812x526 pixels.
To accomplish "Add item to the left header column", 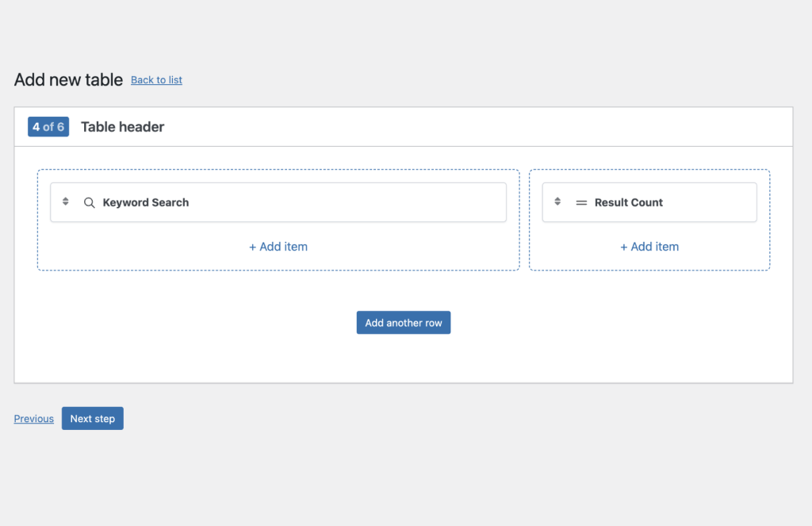I will 278,247.
